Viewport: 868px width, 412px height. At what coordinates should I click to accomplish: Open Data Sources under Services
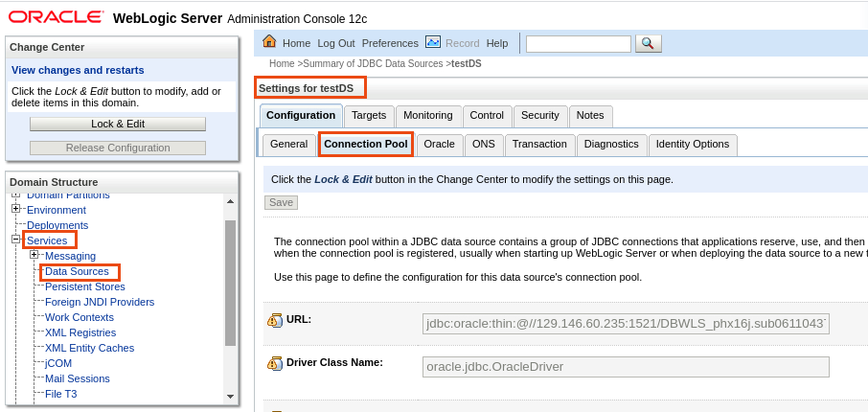[77, 271]
